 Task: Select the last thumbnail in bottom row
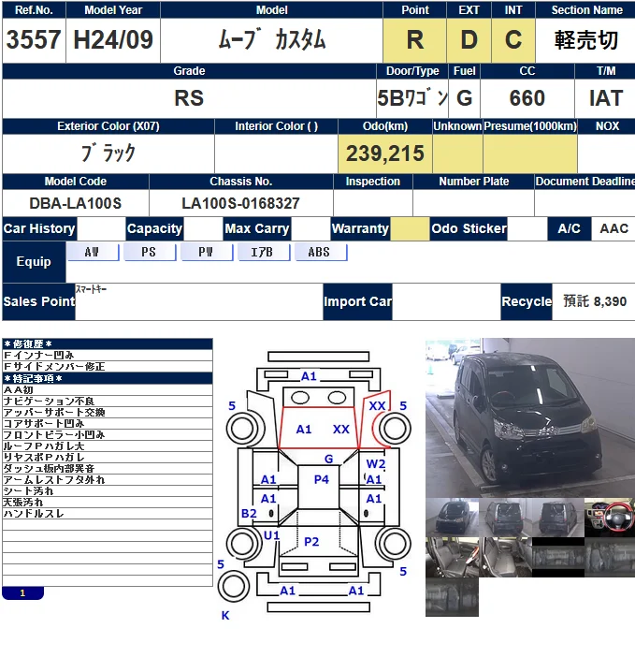tap(451, 597)
